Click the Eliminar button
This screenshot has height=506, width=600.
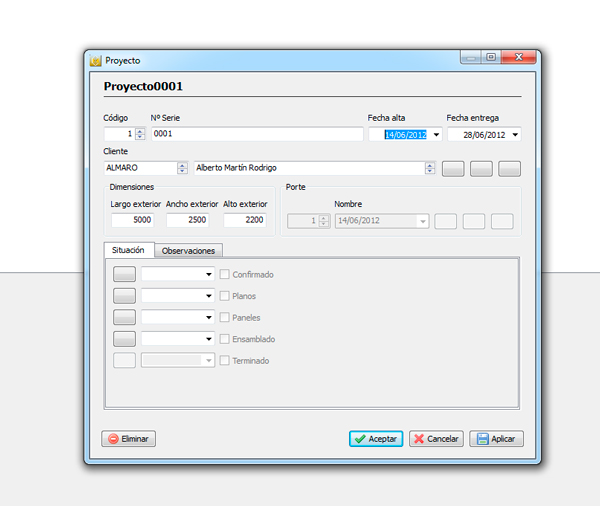pyautogui.click(x=129, y=439)
